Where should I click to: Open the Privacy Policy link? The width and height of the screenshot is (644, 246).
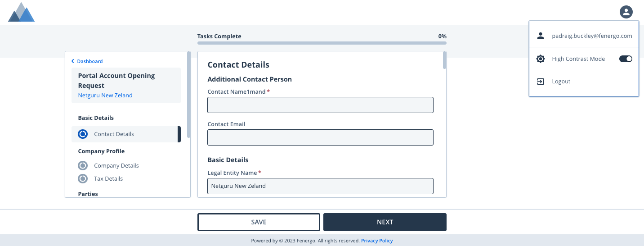coord(377,241)
